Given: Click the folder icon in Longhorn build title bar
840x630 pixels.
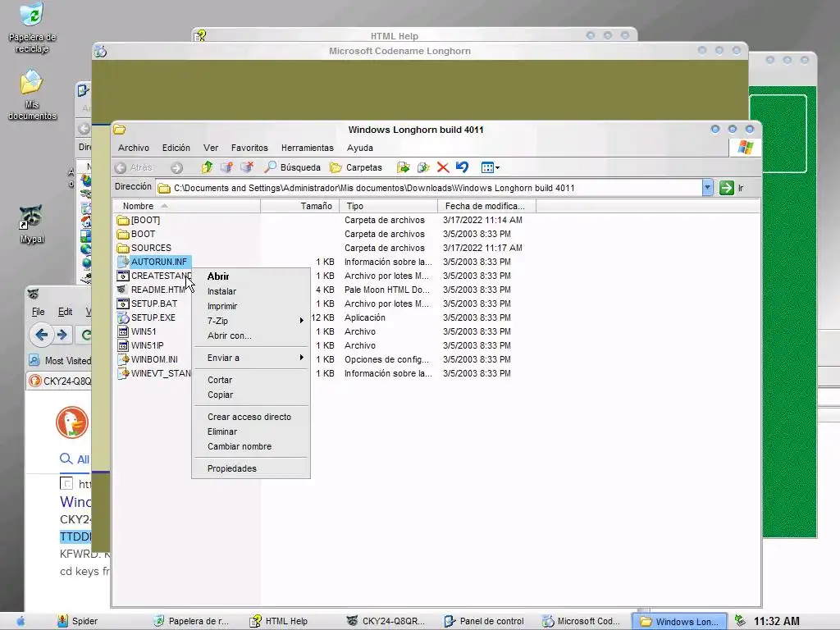Looking at the screenshot, I should pyautogui.click(x=120, y=130).
